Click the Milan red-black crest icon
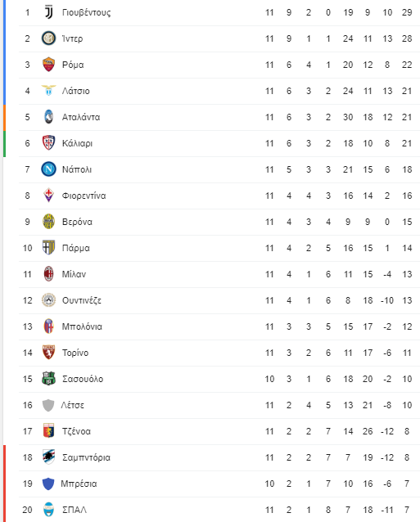The image size is (420, 522). [x=48, y=274]
